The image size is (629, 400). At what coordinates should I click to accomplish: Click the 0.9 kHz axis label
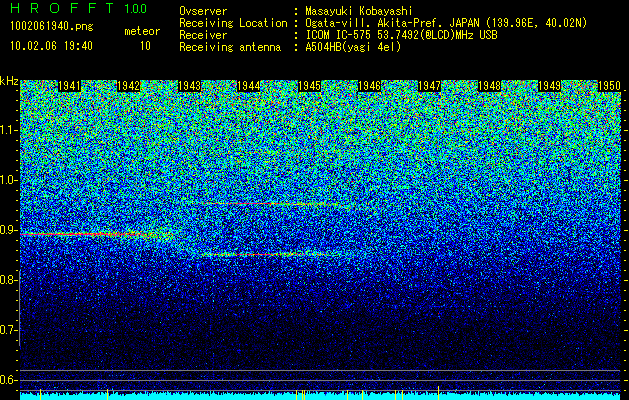tap(8, 230)
